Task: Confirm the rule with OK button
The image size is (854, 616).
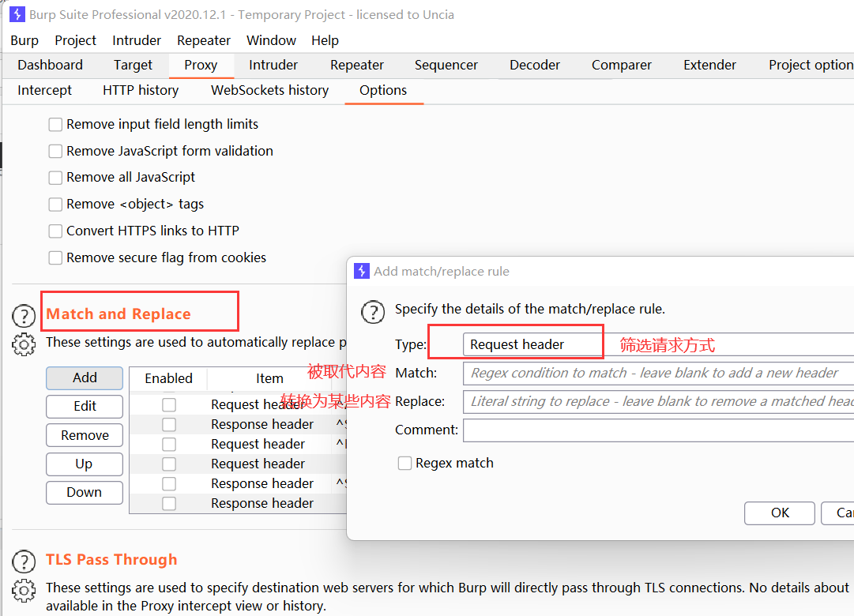Action: 780,513
